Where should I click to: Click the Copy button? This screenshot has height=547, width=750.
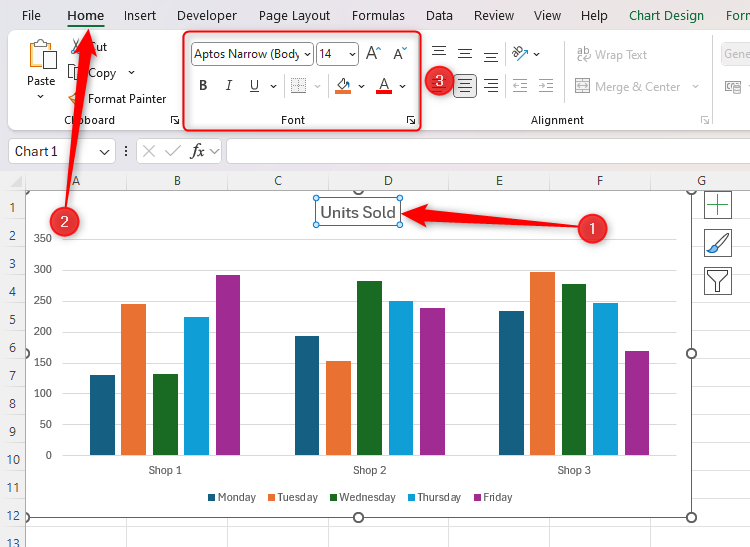point(101,73)
